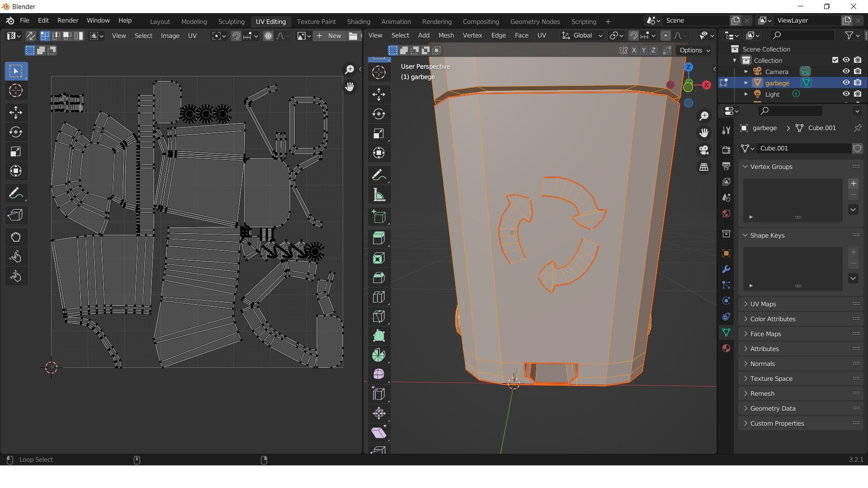Hide the Camera object in viewport
Viewport: 868px width, 488px height.
846,71
